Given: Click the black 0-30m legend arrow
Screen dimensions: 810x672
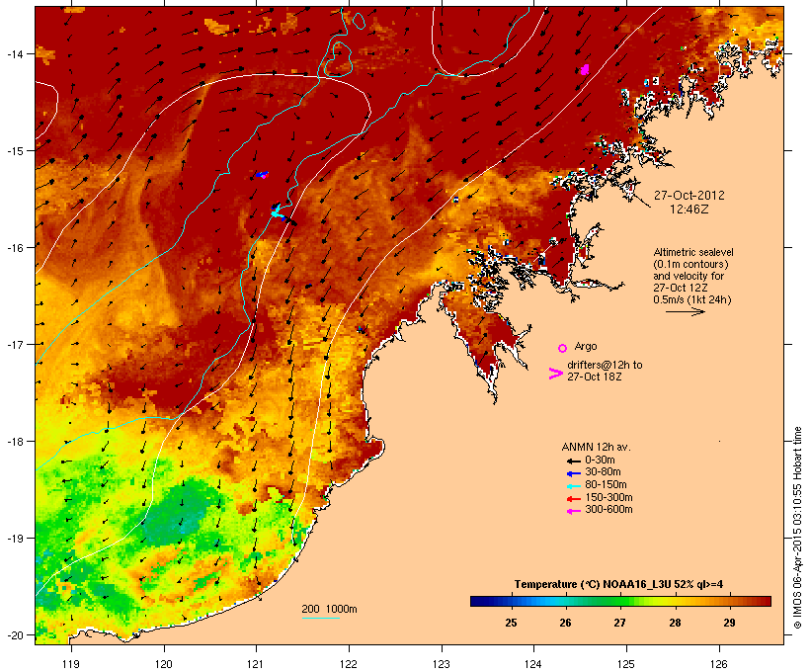Looking at the screenshot, I should click(573, 461).
